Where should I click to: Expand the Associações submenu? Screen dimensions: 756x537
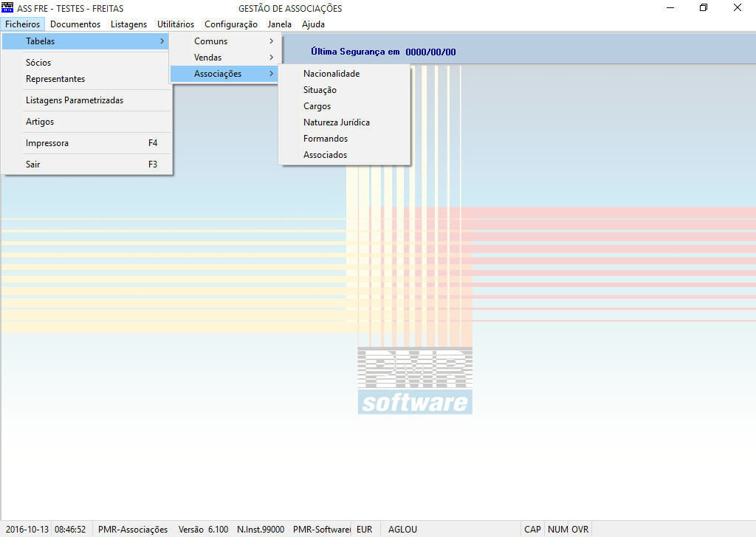(224, 74)
